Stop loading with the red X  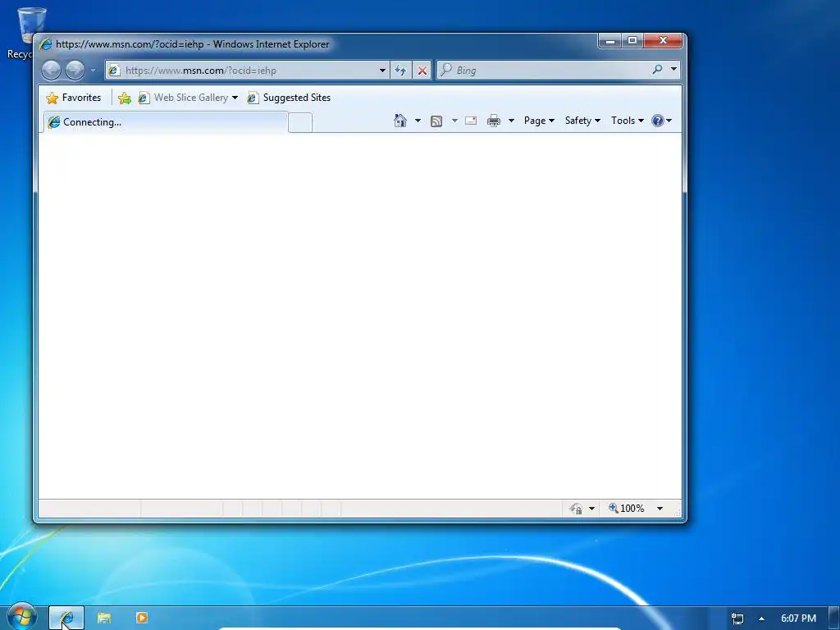(422, 71)
